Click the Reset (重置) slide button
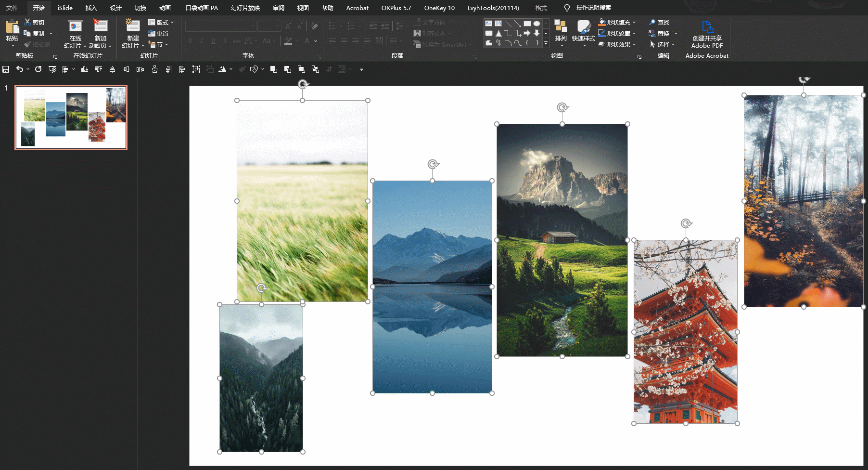 click(x=158, y=33)
